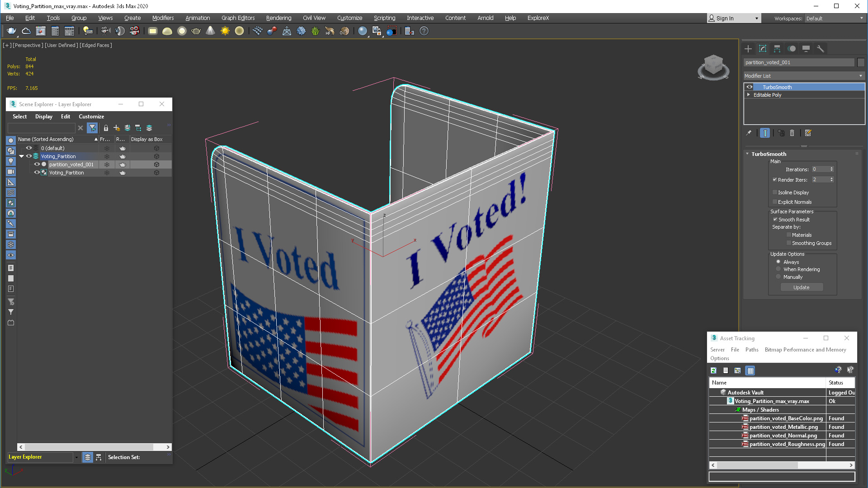The image size is (868, 488).
Task: Open Configure Modifier Sets icon
Action: (x=808, y=133)
